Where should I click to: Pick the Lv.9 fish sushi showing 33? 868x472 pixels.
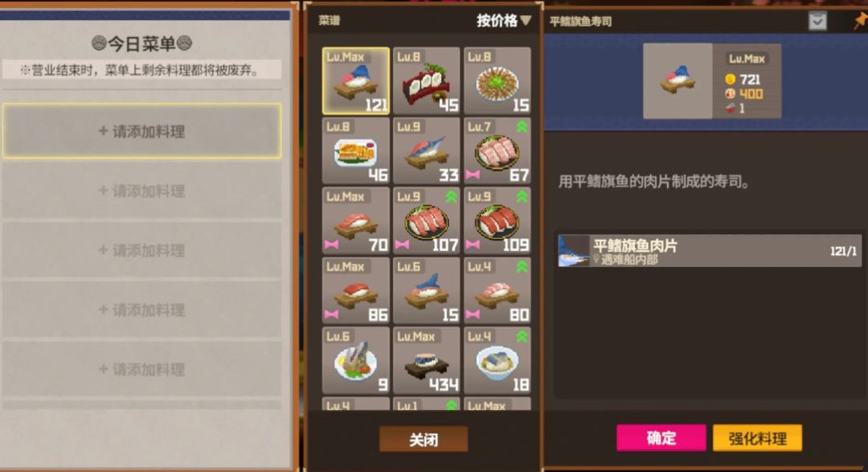tap(426, 150)
